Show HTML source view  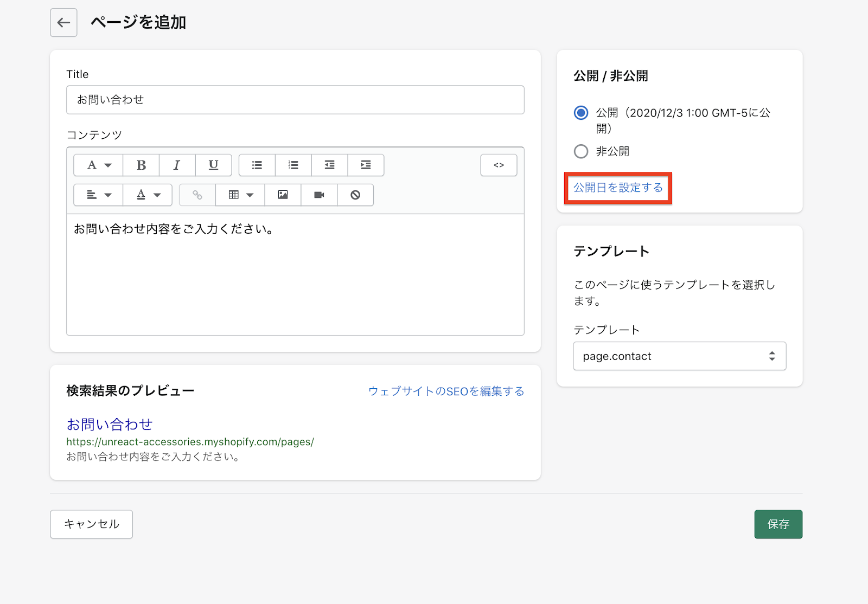click(499, 165)
